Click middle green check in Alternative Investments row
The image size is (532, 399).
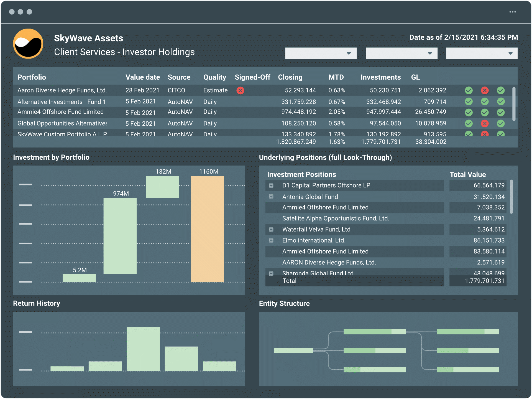(x=485, y=102)
